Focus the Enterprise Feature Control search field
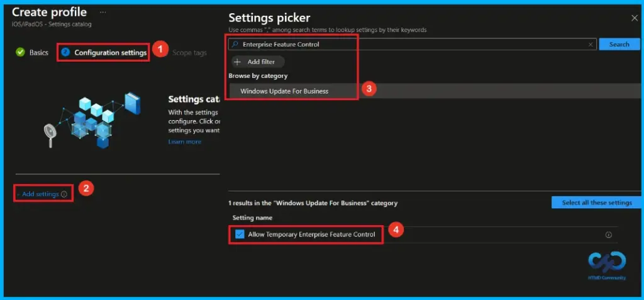This screenshot has height=300, width=644. 413,45
